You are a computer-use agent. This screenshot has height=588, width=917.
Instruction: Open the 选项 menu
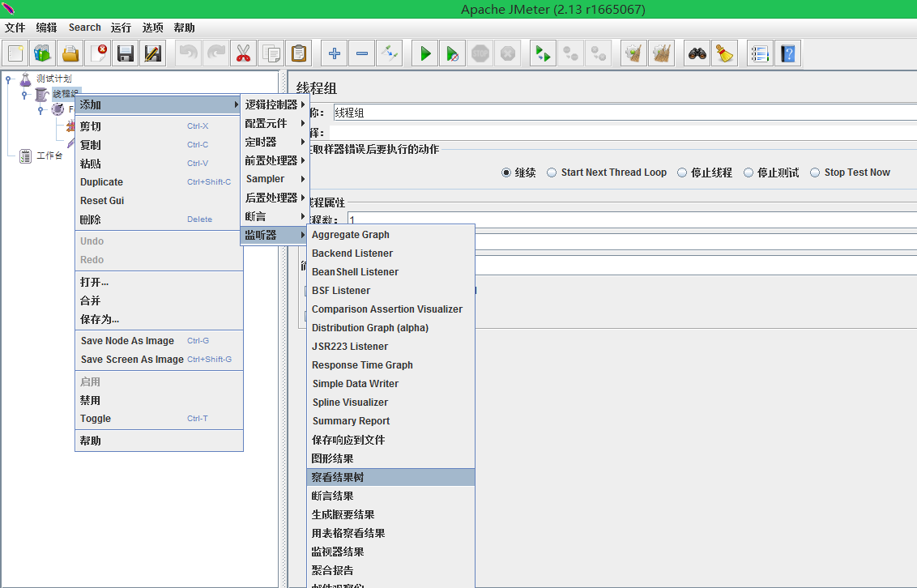tap(152, 28)
